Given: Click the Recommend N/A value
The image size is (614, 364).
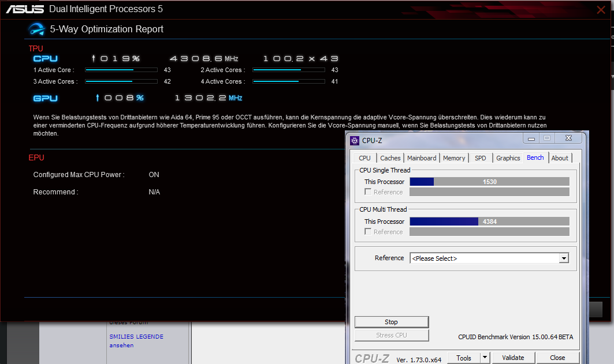Looking at the screenshot, I should point(154,192).
